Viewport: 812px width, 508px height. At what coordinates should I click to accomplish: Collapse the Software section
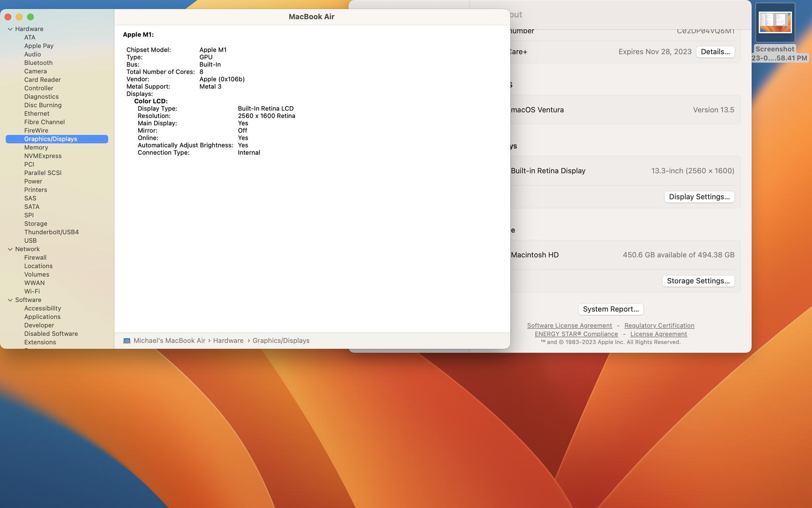click(10, 300)
